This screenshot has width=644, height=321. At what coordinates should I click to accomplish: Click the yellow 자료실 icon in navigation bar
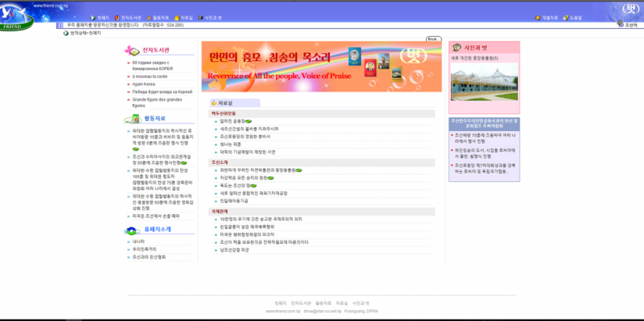click(177, 16)
